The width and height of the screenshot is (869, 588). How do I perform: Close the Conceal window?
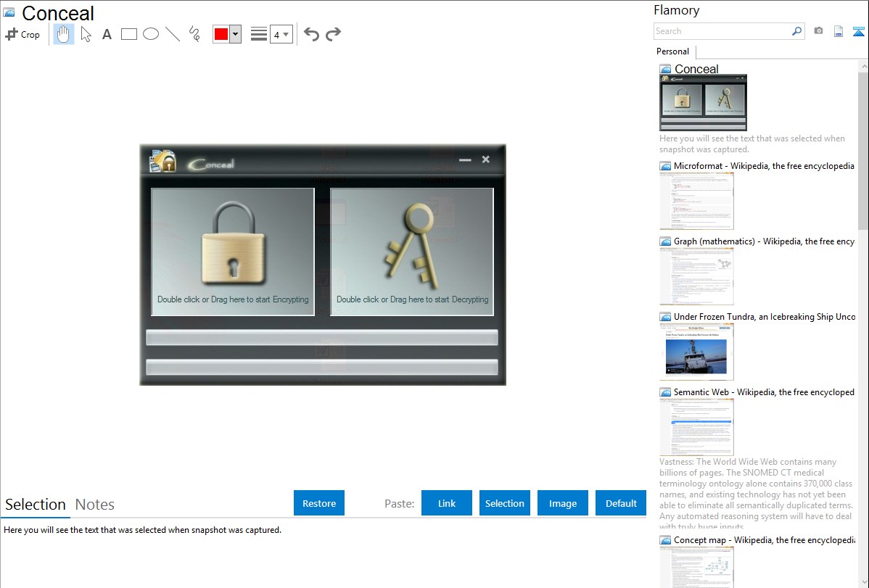[x=485, y=160]
